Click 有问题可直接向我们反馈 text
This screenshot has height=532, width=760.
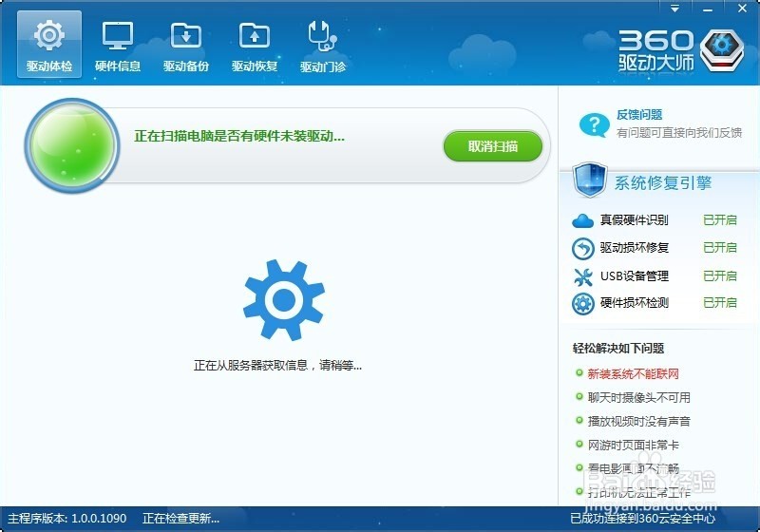click(679, 132)
